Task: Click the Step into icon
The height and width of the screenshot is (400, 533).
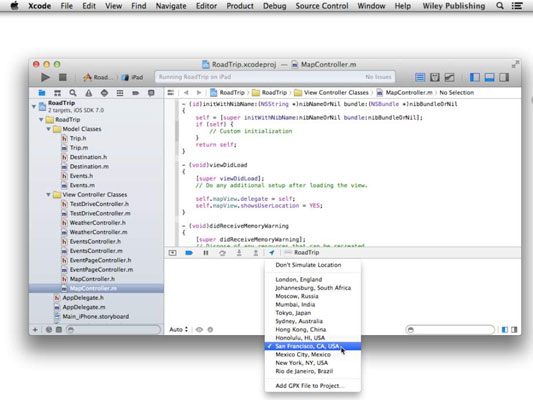Action: [239, 253]
